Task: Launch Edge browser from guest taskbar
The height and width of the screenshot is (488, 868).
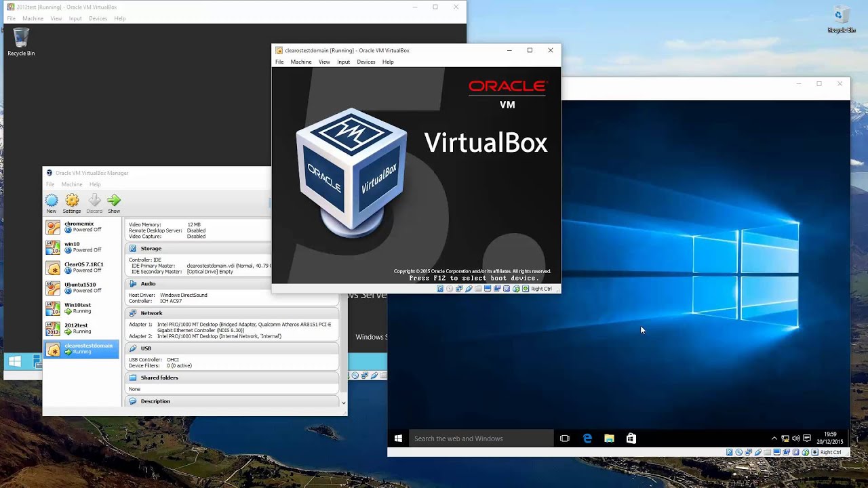Action: (x=587, y=439)
